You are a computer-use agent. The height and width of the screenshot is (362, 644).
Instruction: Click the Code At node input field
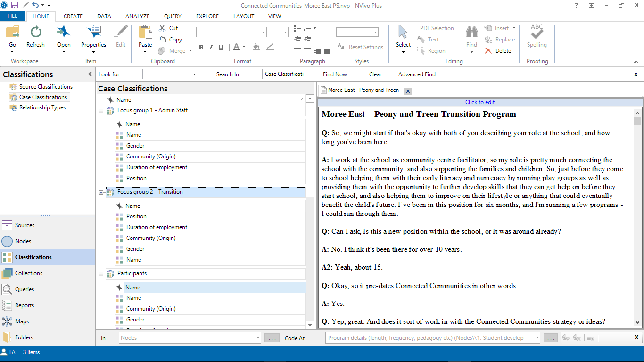pos(432,338)
